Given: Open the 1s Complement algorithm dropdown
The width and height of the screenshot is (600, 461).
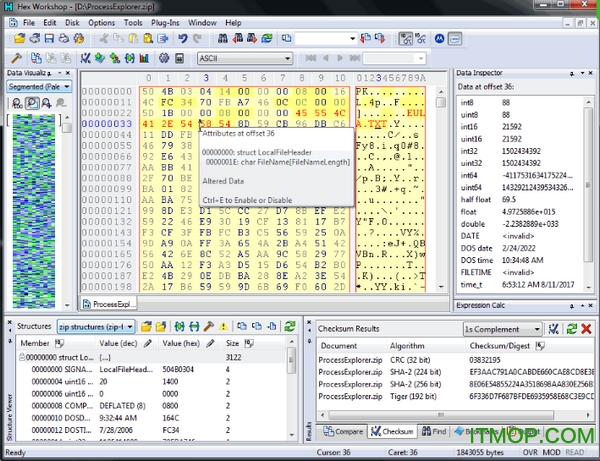Looking at the screenshot, I should tap(502, 329).
